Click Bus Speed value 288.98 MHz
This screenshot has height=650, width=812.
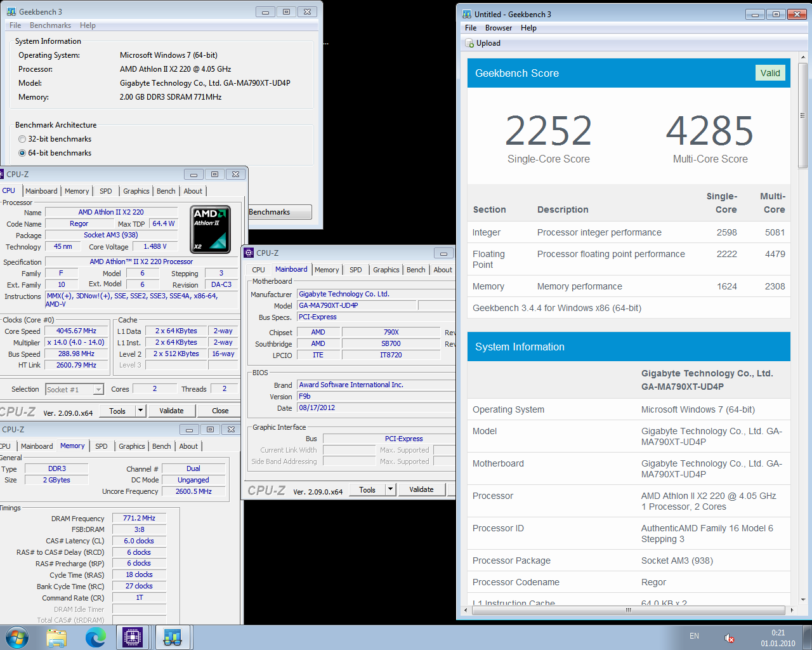point(76,354)
